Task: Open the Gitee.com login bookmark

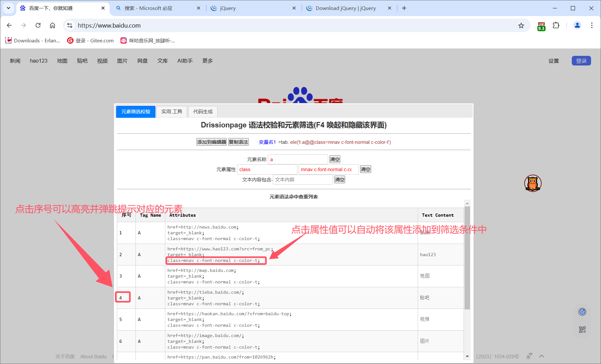Action: point(91,40)
